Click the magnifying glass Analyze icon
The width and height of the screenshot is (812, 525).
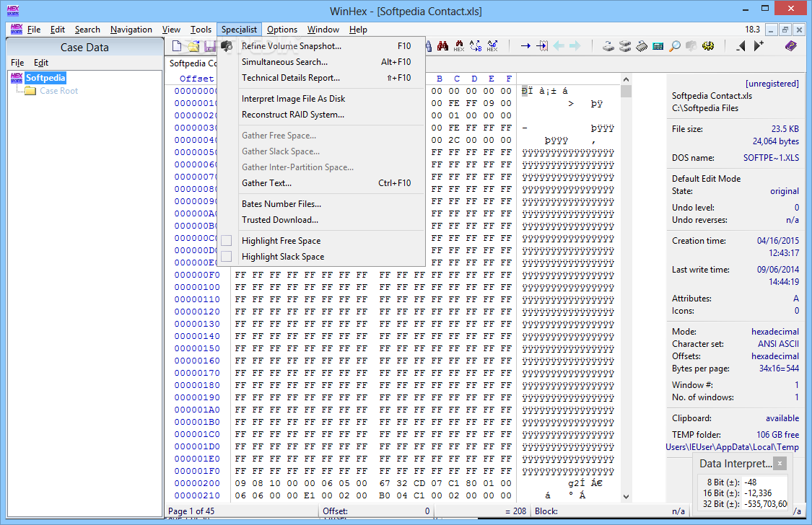(675, 46)
